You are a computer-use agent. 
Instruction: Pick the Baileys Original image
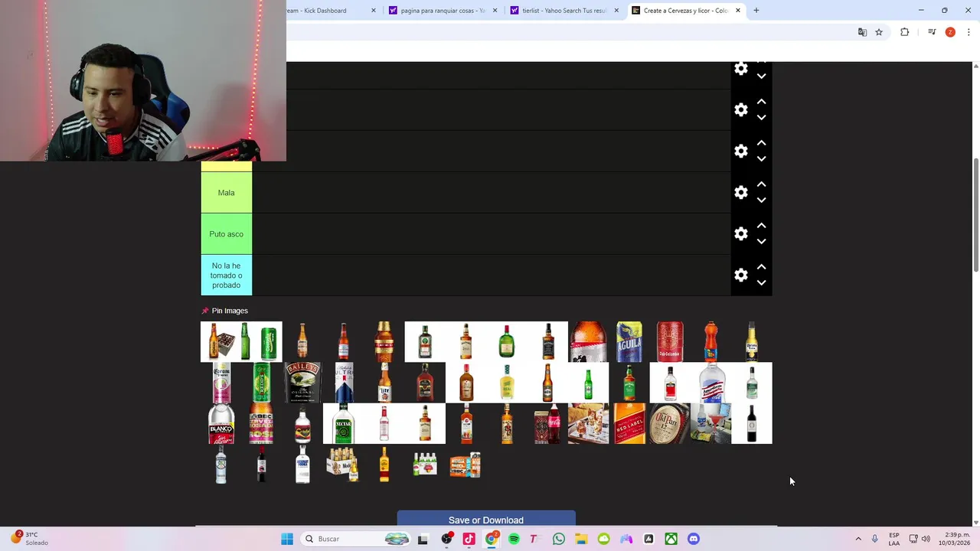coord(302,383)
